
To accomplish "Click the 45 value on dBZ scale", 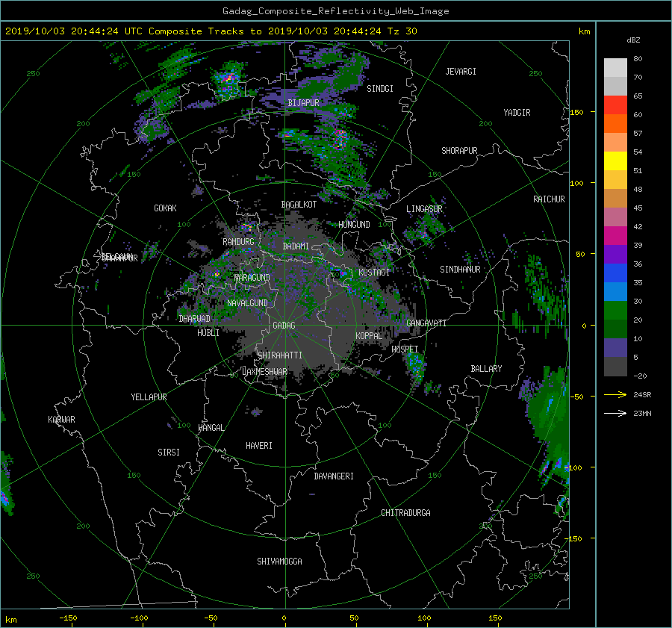I will coord(638,208).
